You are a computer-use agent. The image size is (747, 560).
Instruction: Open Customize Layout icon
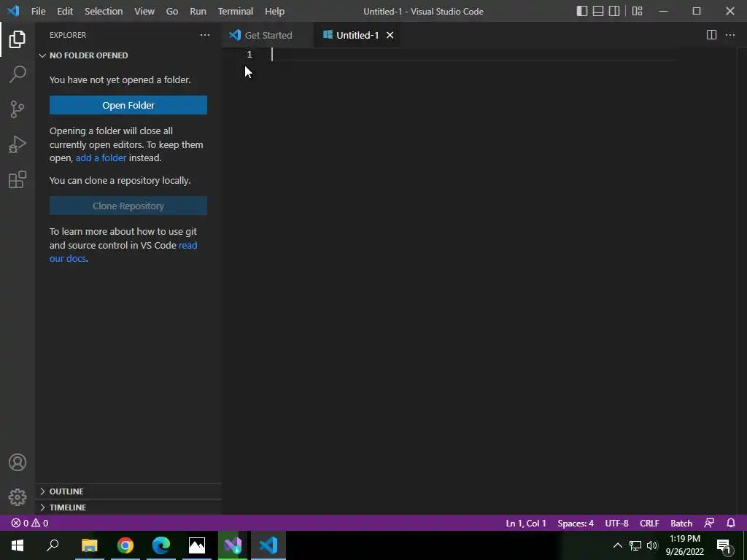[637, 11]
